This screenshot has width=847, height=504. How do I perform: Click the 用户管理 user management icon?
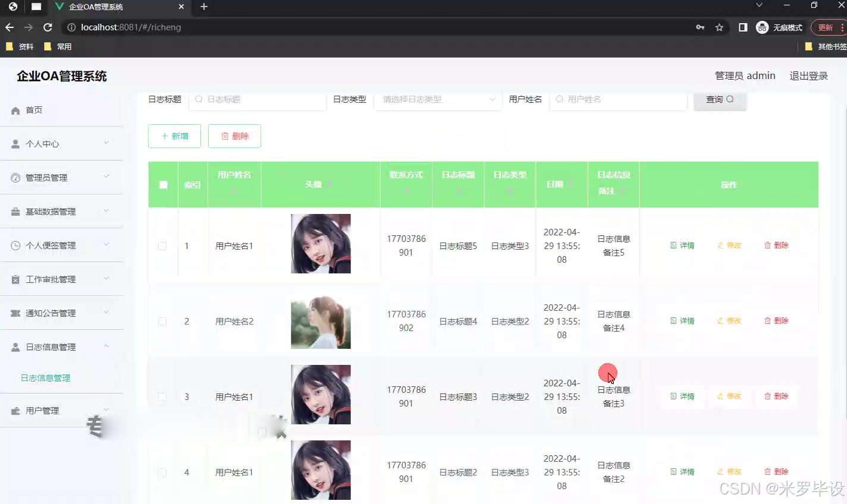point(17,410)
